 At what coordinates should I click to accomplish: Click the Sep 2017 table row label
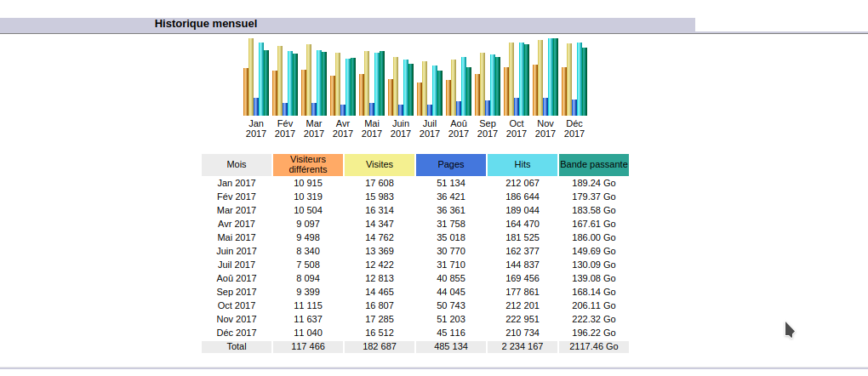(237, 292)
